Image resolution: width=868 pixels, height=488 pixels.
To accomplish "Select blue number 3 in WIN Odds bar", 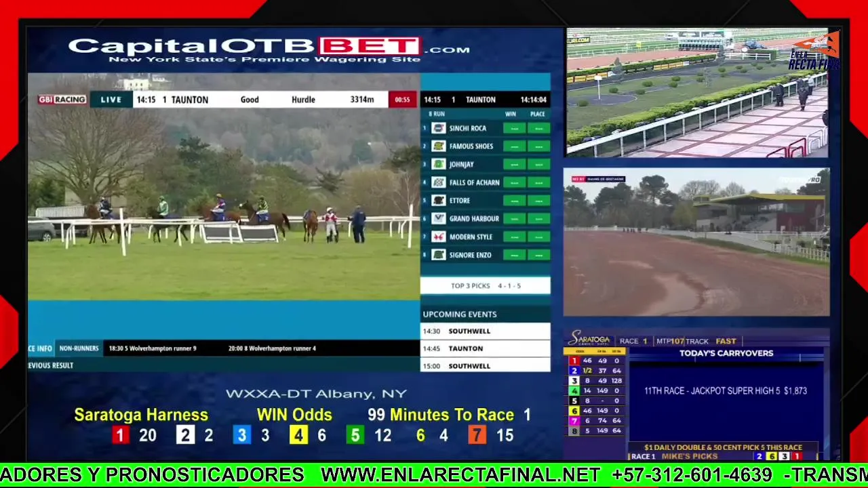I will tap(242, 435).
